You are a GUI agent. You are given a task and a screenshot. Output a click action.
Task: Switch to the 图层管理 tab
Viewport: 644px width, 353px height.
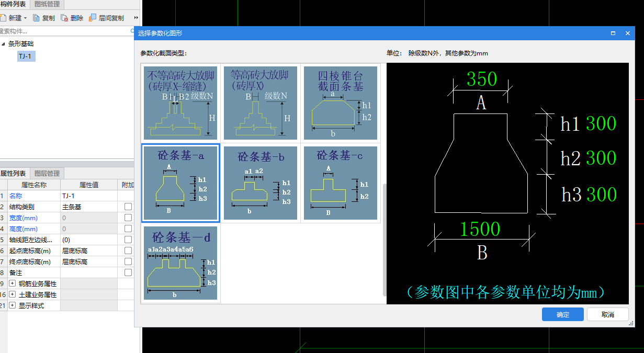pos(47,173)
